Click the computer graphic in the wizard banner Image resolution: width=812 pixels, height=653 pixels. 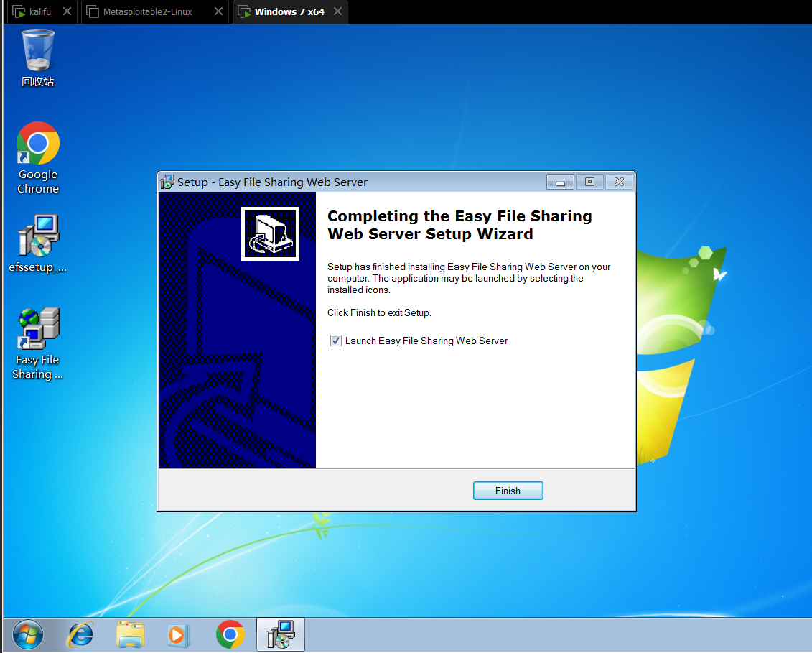pos(271,233)
